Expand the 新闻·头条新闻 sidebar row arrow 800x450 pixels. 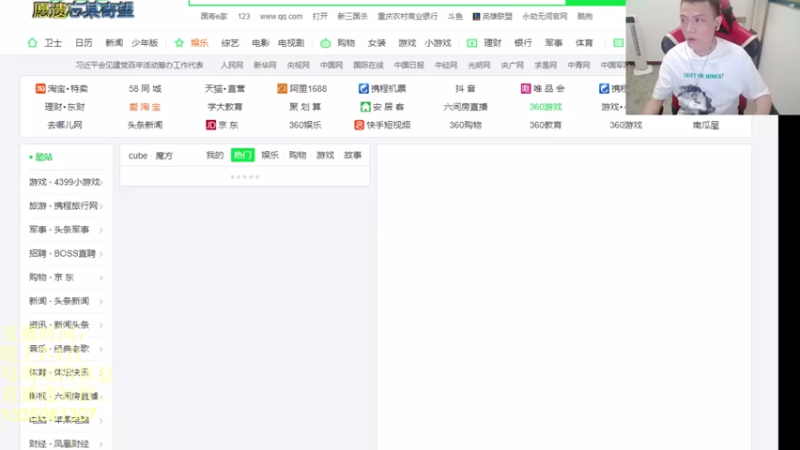point(101,302)
